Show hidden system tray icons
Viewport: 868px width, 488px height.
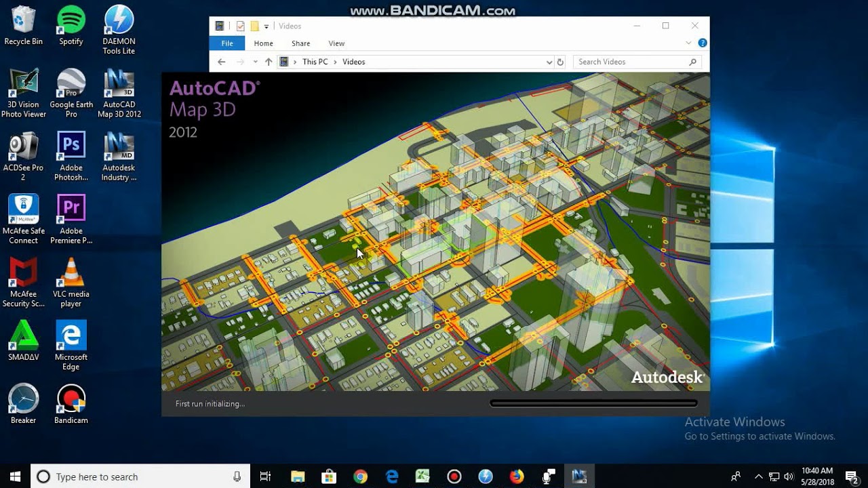(759, 476)
